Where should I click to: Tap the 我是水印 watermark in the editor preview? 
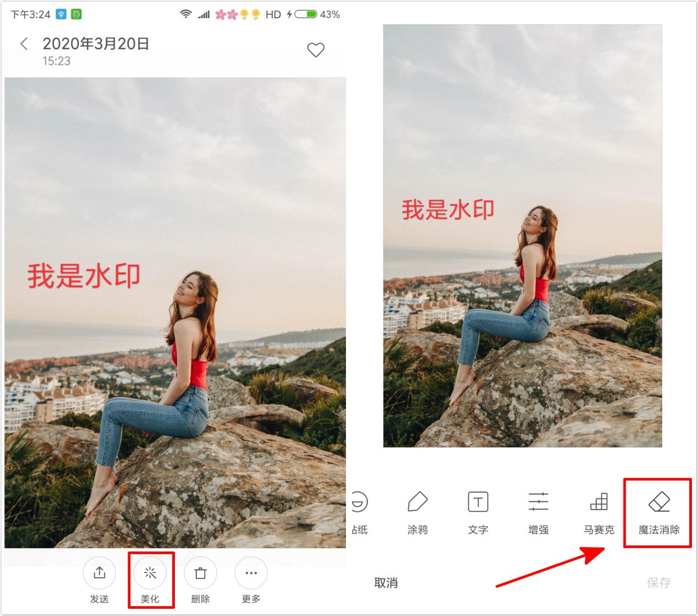(x=448, y=210)
